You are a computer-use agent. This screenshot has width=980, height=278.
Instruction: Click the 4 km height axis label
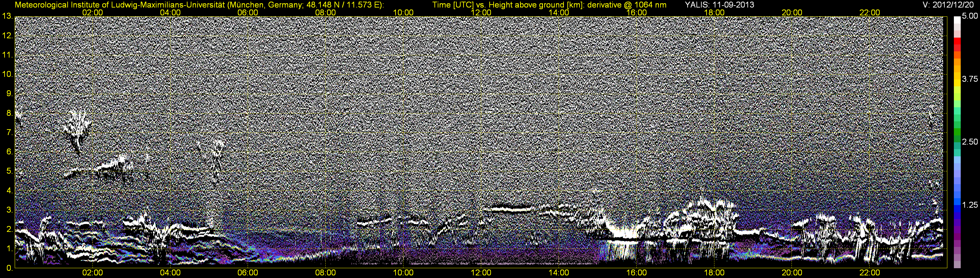[x=9, y=190]
